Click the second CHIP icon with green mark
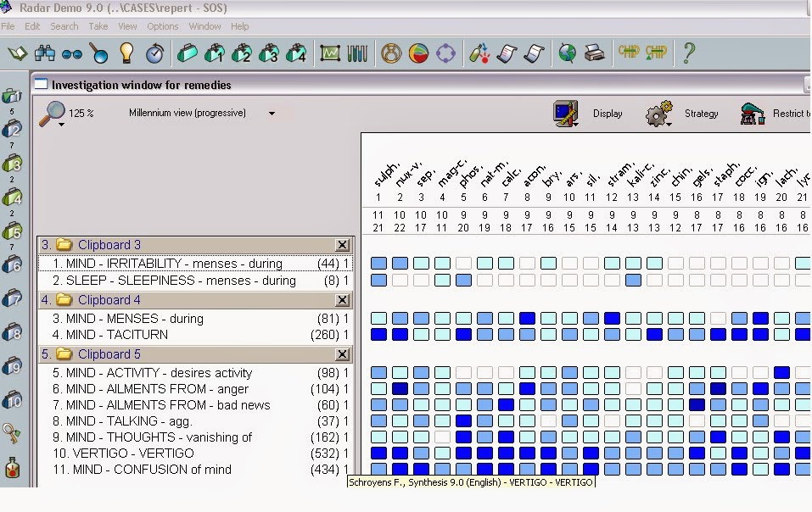Viewport: 812px width, 512px height. click(656, 52)
